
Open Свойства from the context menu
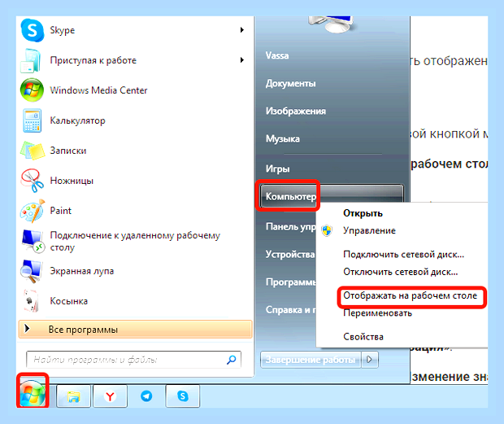[363, 337]
